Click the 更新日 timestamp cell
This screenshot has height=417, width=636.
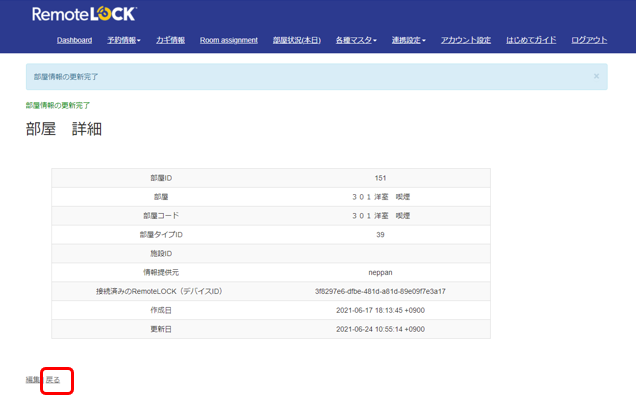380,329
